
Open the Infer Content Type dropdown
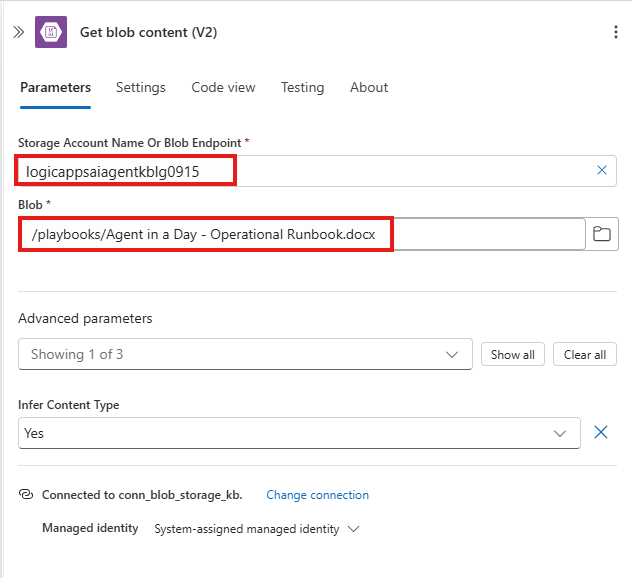pyautogui.click(x=299, y=433)
